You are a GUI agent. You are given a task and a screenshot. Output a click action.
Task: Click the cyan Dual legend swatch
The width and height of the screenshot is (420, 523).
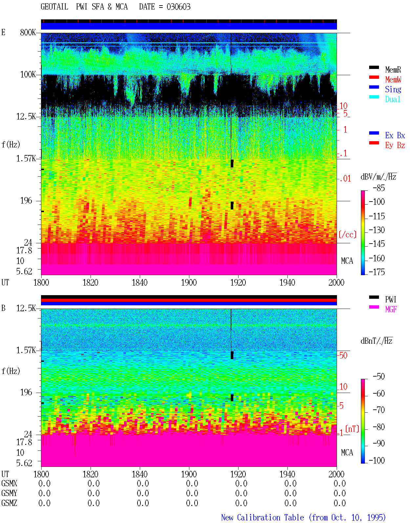click(374, 97)
